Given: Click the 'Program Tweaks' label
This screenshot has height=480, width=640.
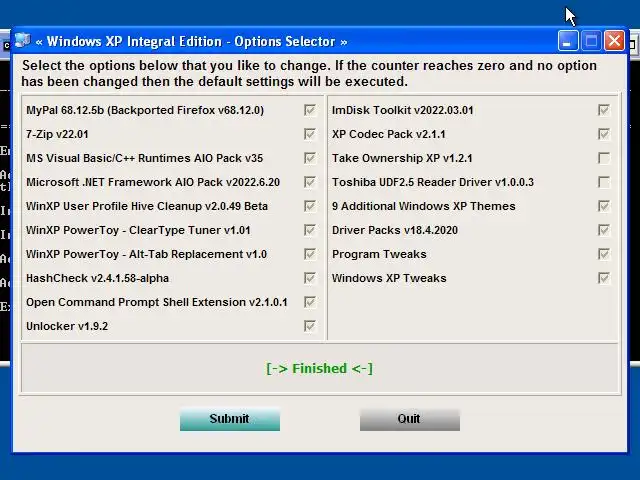Looking at the screenshot, I should pos(379,254).
